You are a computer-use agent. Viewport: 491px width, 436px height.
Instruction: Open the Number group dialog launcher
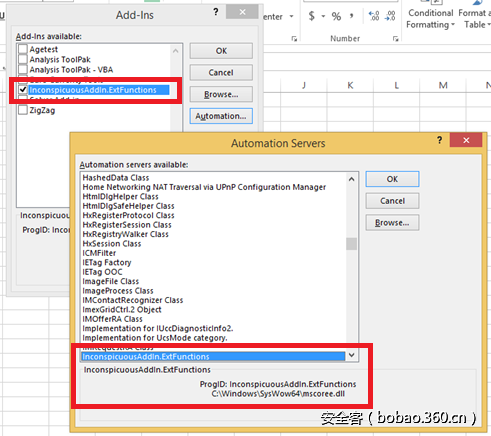point(395,39)
